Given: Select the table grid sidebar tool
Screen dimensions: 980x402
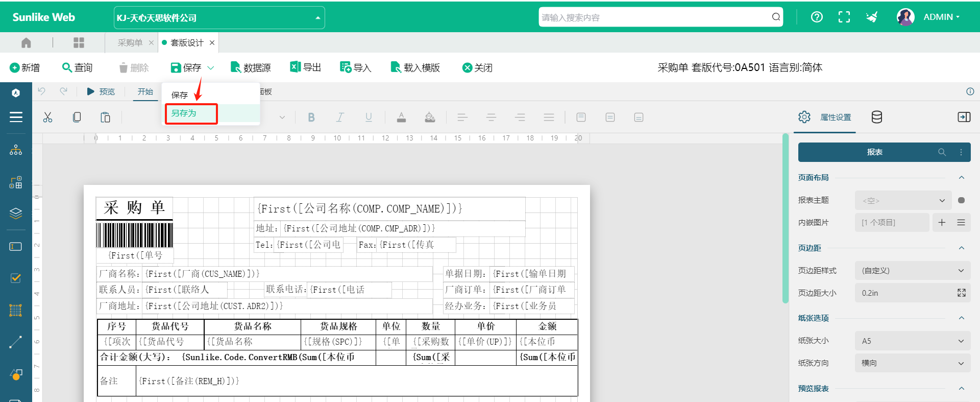Looking at the screenshot, I should point(16,310).
